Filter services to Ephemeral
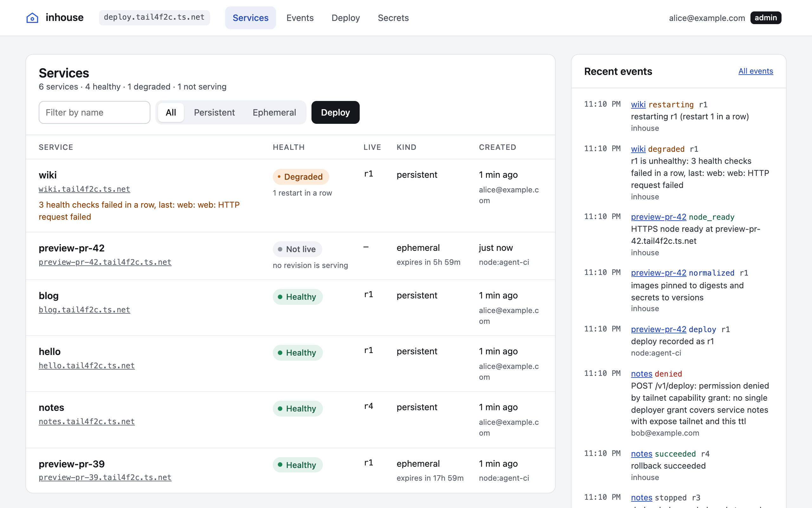Viewport: 812px width, 508px height. coord(274,112)
